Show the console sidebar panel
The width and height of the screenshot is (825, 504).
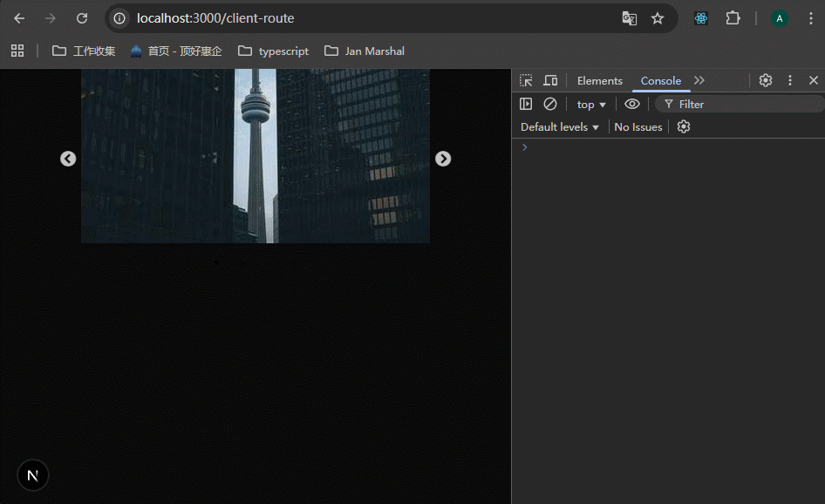click(526, 104)
